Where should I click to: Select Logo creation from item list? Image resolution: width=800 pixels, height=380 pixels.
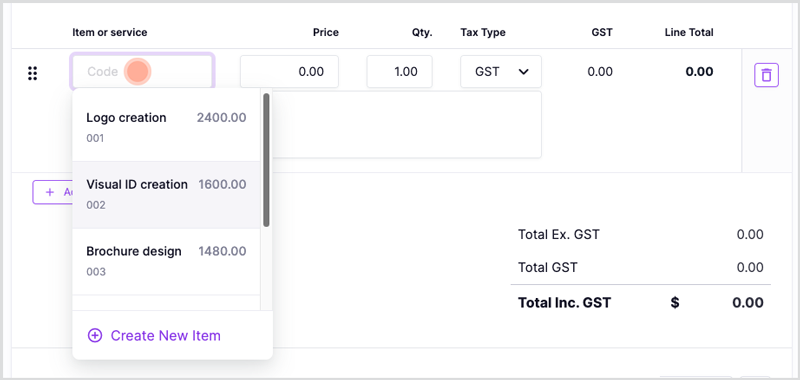[166, 128]
